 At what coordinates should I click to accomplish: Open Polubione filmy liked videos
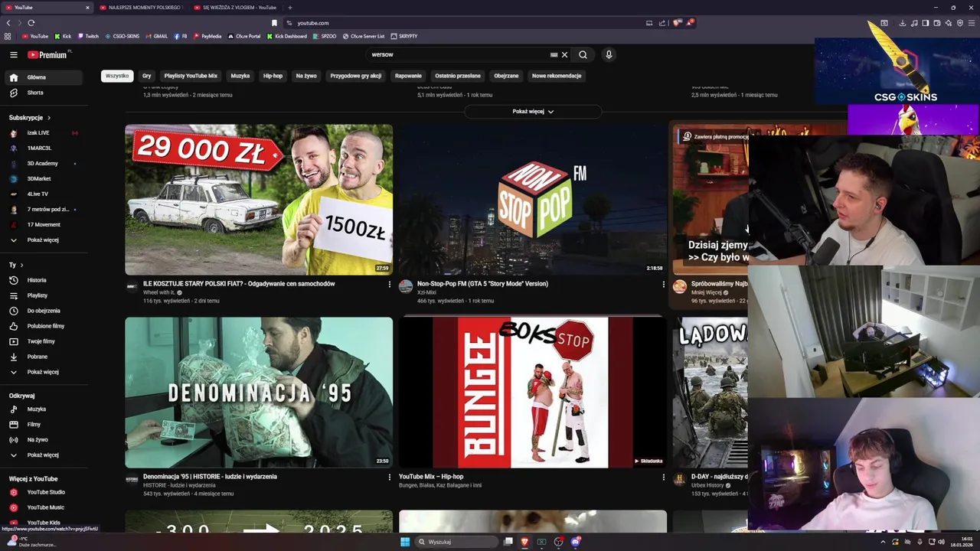tap(44, 326)
